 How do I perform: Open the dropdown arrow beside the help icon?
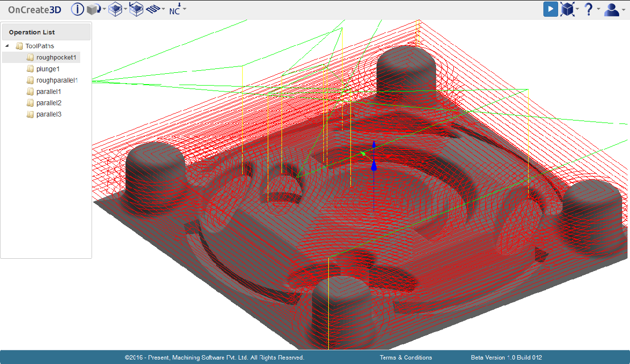click(x=598, y=9)
